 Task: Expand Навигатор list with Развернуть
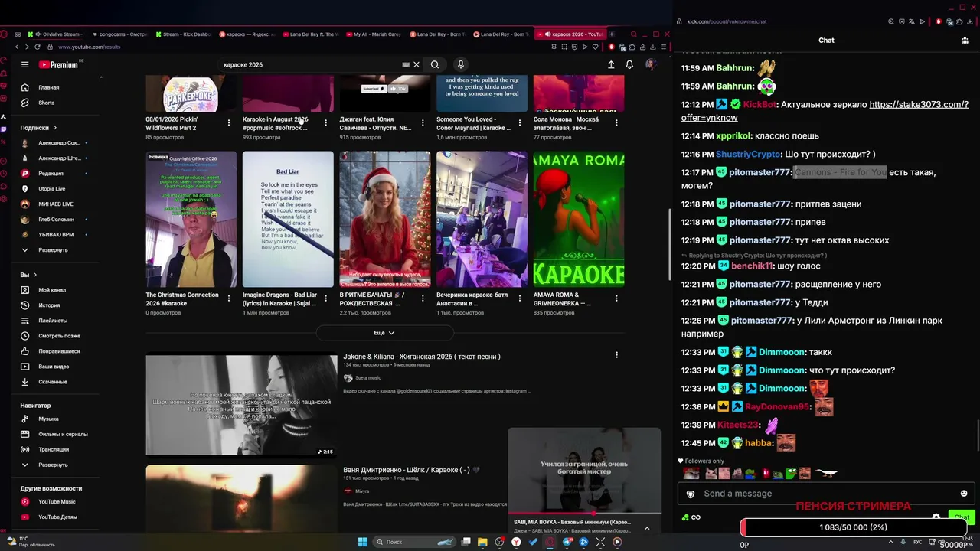point(53,465)
